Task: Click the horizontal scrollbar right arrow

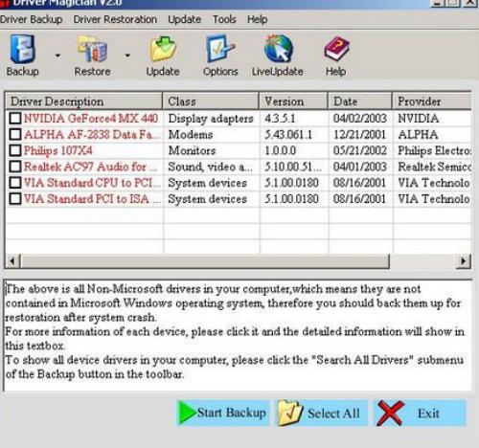Action: click(x=463, y=261)
